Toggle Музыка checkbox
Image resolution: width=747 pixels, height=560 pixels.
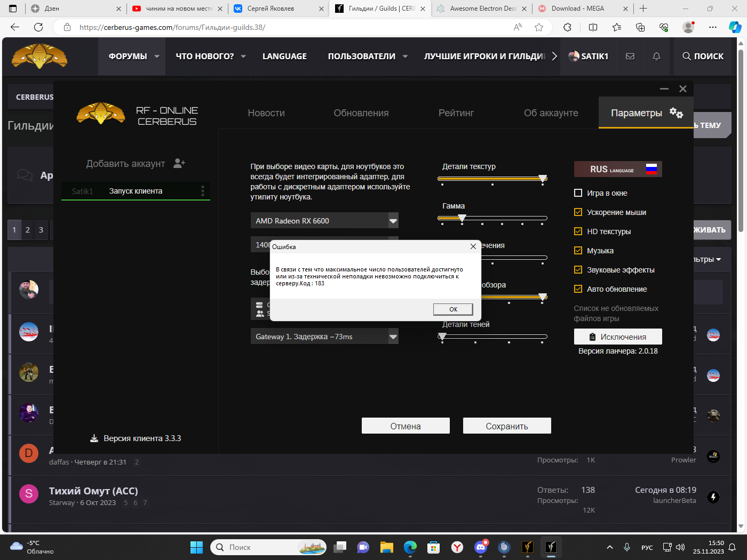click(x=578, y=251)
